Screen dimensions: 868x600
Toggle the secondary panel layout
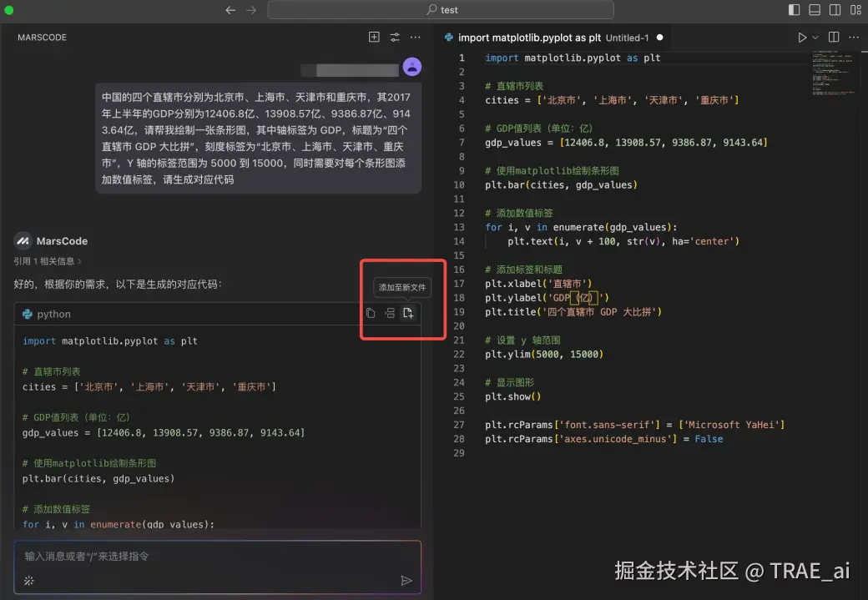[x=835, y=9]
